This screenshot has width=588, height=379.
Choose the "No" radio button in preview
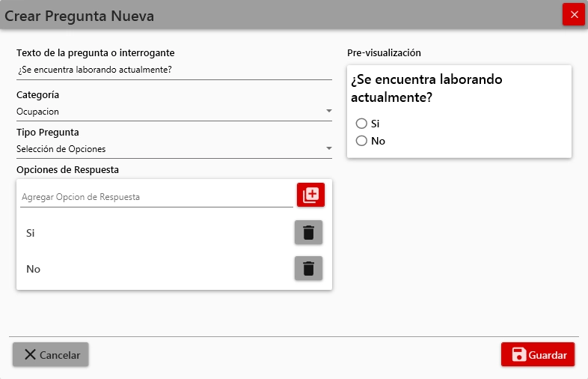tap(361, 141)
